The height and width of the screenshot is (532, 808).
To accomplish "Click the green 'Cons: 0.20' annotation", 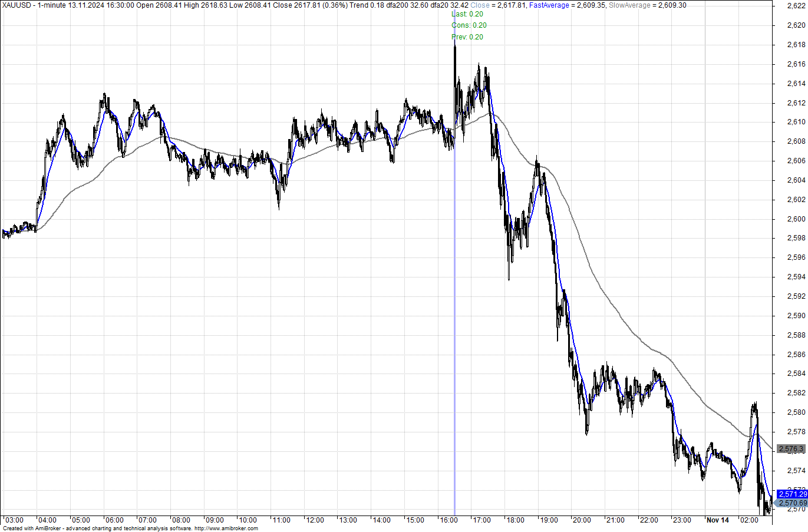I will [469, 25].
